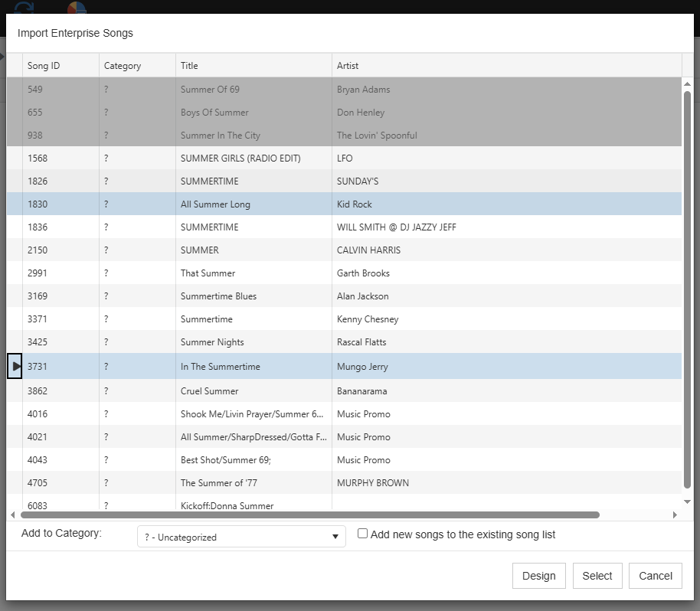Click the horizontal scrollbar right arrow
The height and width of the screenshot is (611, 700).
(675, 515)
